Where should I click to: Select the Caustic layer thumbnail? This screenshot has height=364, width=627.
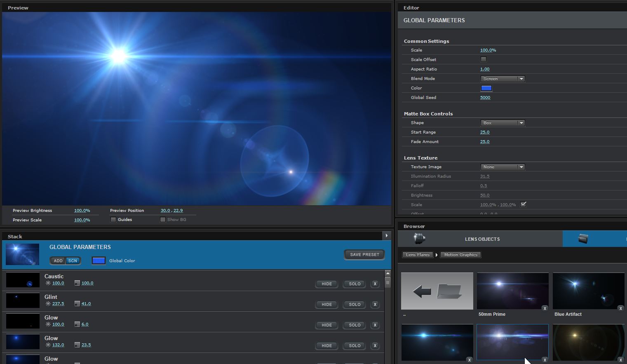23,280
